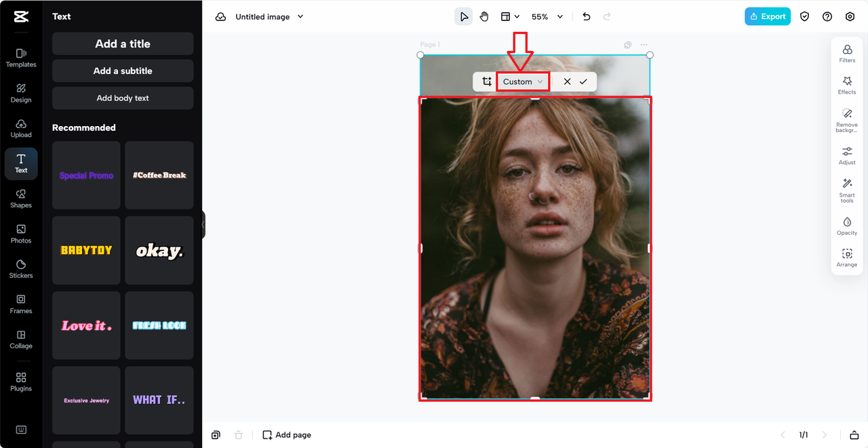868x448 pixels.
Task: Select the Text sidebar tab
Action: 21,163
